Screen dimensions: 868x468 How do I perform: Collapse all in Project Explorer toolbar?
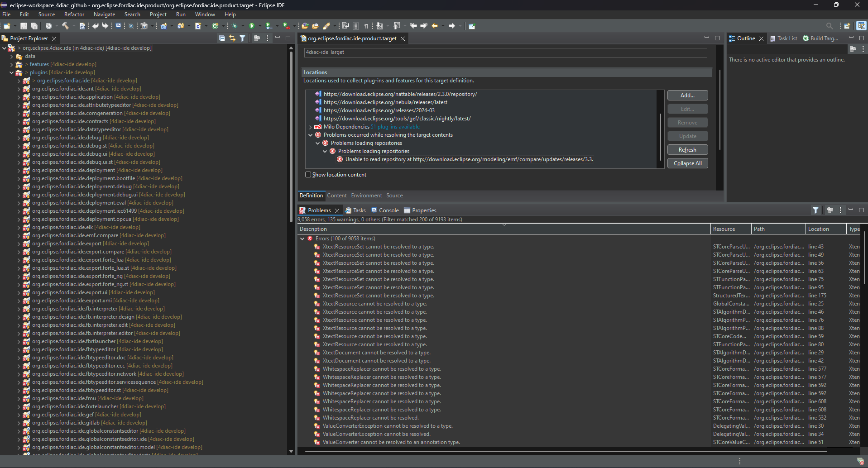pyautogui.click(x=222, y=38)
